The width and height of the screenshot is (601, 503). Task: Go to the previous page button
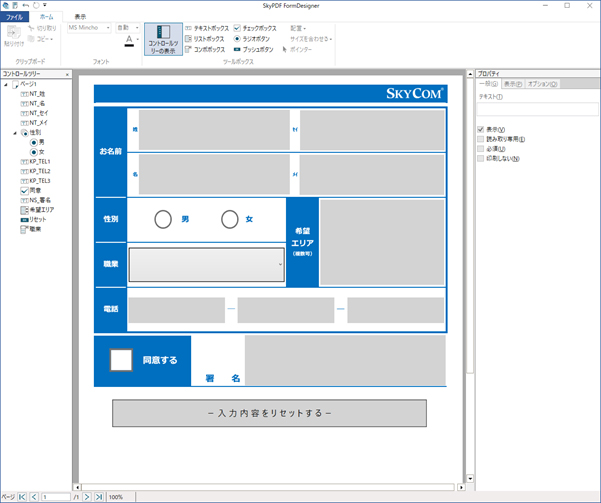(x=34, y=497)
